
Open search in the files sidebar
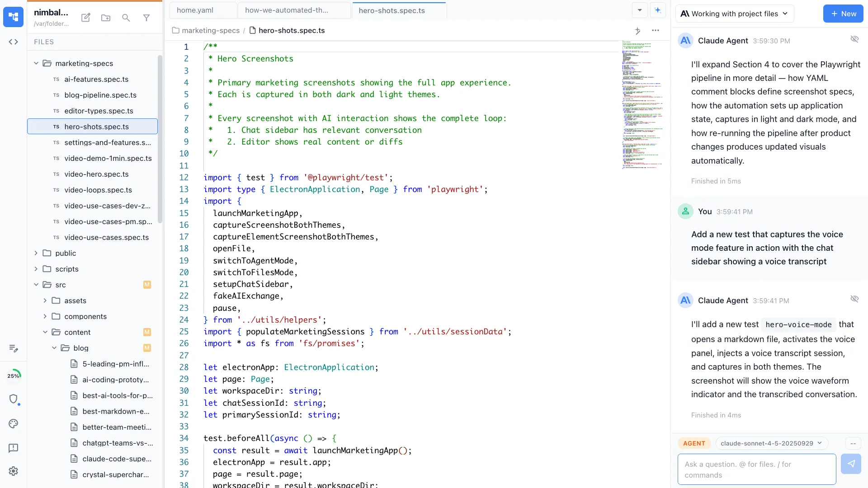(x=126, y=18)
